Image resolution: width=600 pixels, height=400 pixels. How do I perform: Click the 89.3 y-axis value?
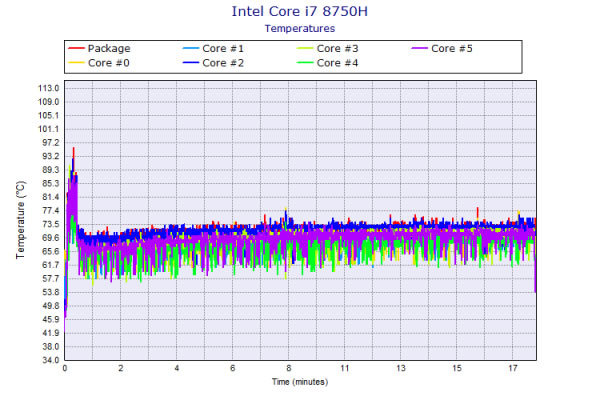click(x=51, y=170)
